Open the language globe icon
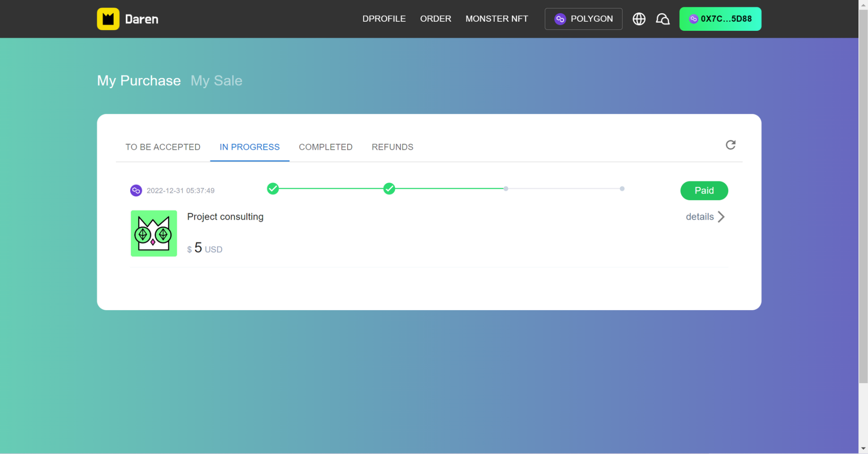This screenshot has width=868, height=454. click(x=639, y=19)
